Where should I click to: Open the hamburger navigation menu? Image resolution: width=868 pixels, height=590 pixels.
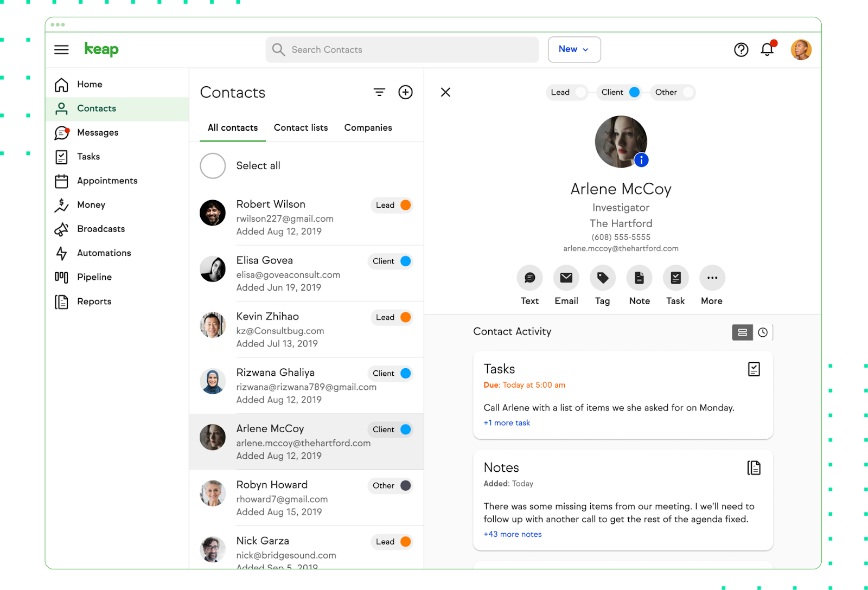61,50
